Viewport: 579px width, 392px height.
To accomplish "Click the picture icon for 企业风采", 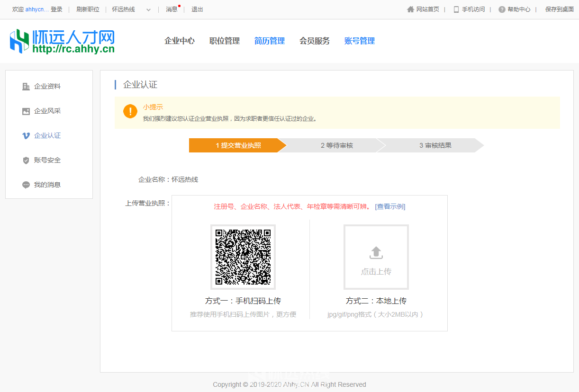I will [x=26, y=111].
